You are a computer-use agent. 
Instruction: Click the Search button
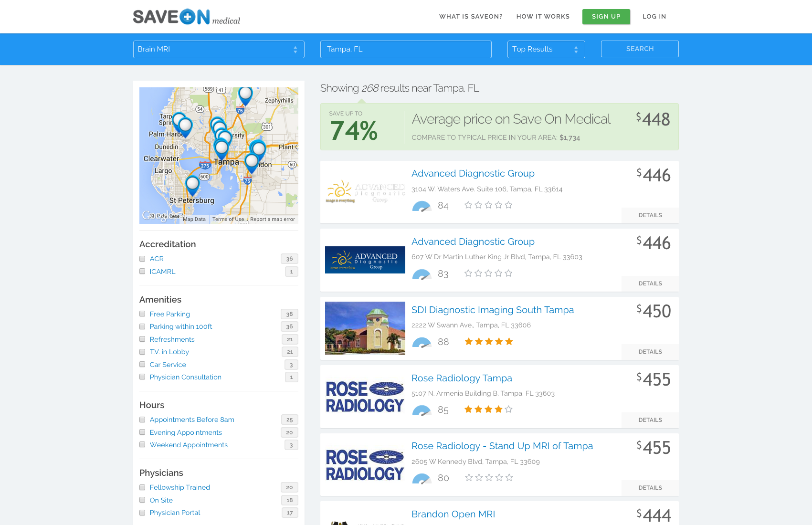click(x=640, y=49)
